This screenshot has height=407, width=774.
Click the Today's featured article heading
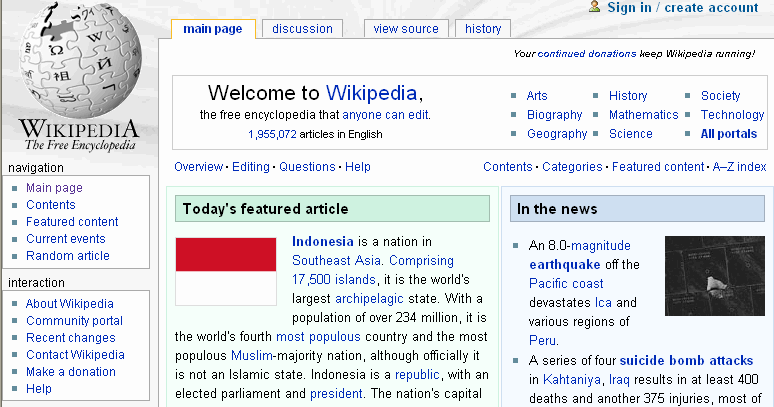(x=266, y=209)
